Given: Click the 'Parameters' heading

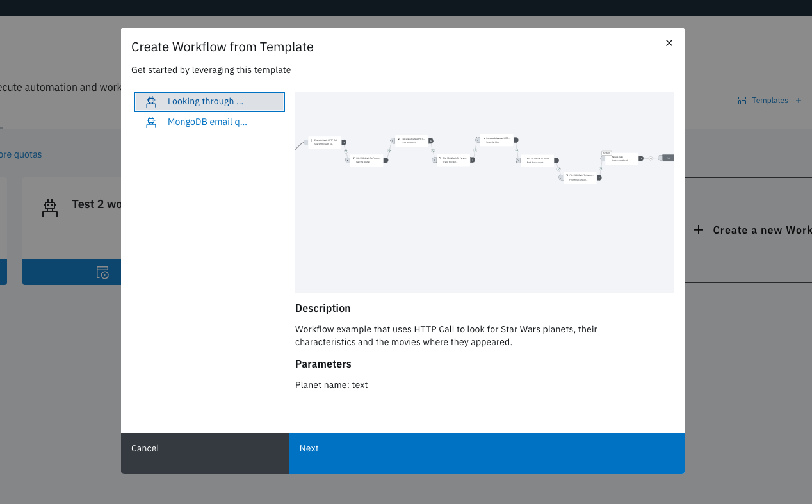Looking at the screenshot, I should coord(323,364).
